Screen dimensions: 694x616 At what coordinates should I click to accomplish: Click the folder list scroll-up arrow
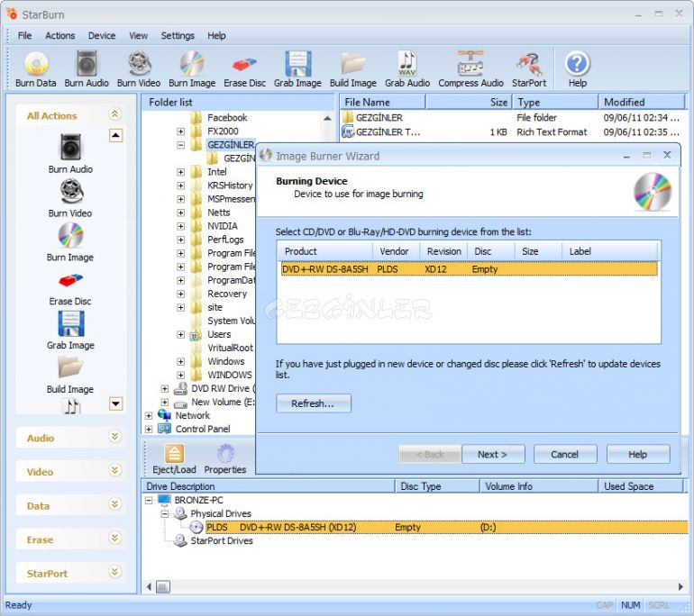coord(327,118)
